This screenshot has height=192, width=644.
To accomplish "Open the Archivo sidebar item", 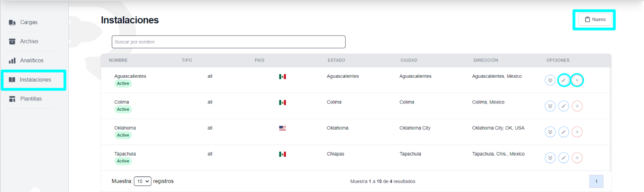I will (29, 42).
